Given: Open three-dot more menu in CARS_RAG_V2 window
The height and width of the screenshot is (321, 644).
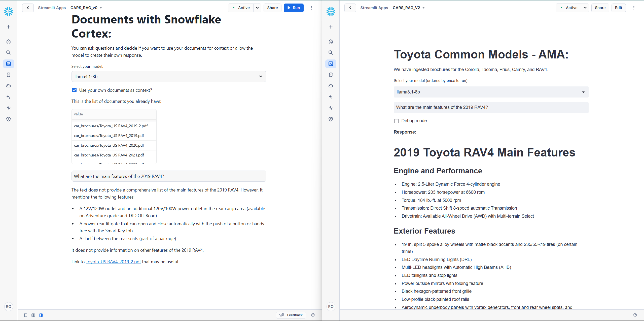Looking at the screenshot, I should 634,8.
